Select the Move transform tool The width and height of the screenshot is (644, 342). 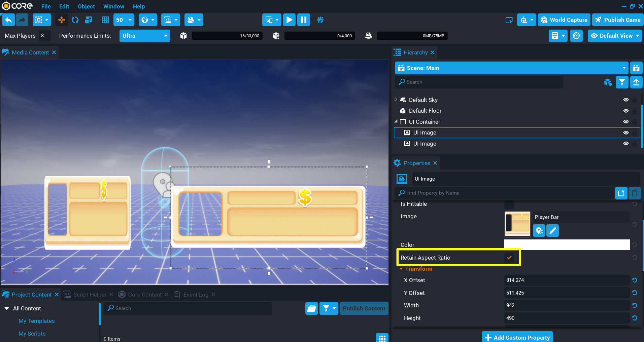click(x=62, y=20)
